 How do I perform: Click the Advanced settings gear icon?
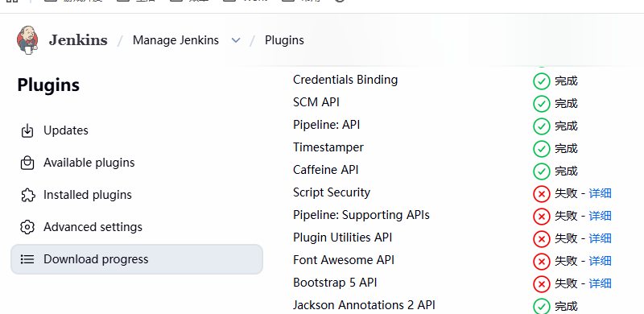coord(27,227)
